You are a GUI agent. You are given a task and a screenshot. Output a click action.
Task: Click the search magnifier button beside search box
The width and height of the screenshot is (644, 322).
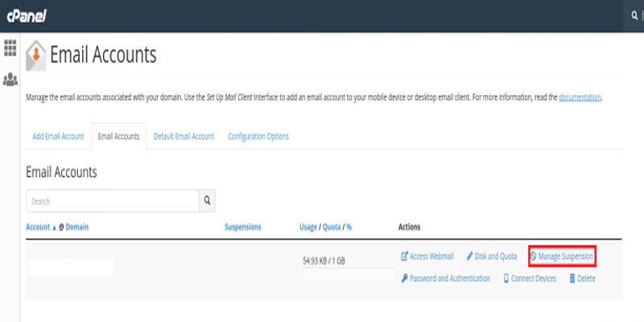tap(207, 200)
